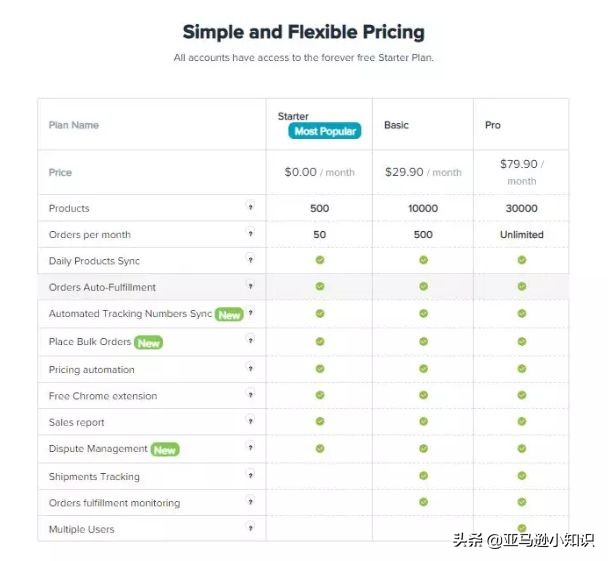Click the Orders fulfillment monitoring feature label
This screenshot has height=561, width=608.
(114, 502)
